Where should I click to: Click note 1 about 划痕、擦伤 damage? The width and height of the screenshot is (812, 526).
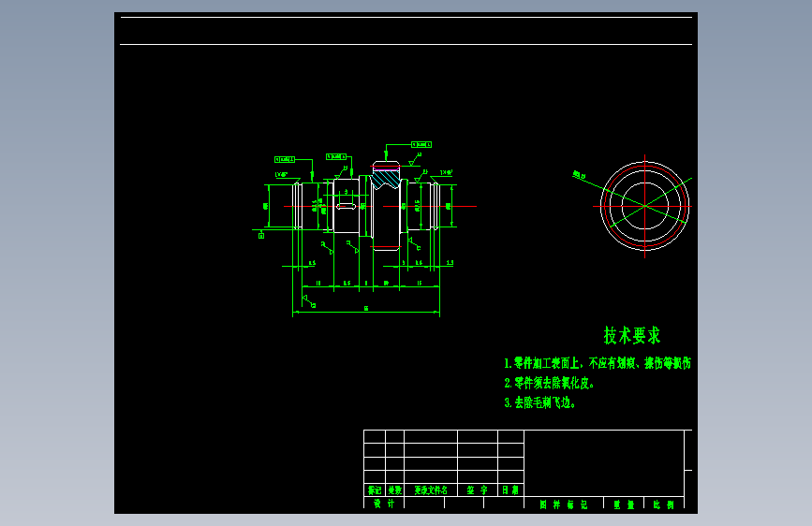point(598,363)
